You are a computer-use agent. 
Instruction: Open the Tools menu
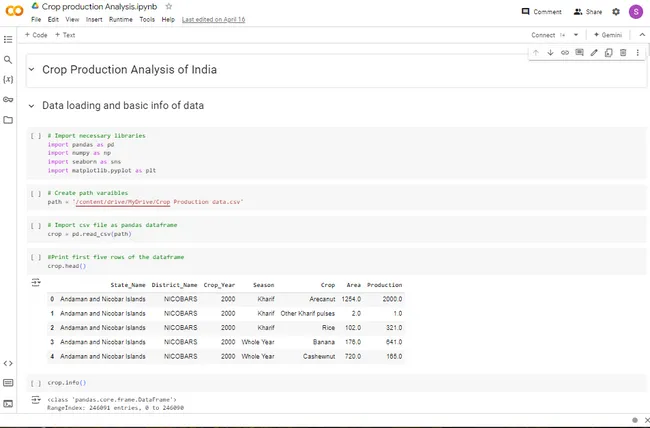click(x=147, y=19)
